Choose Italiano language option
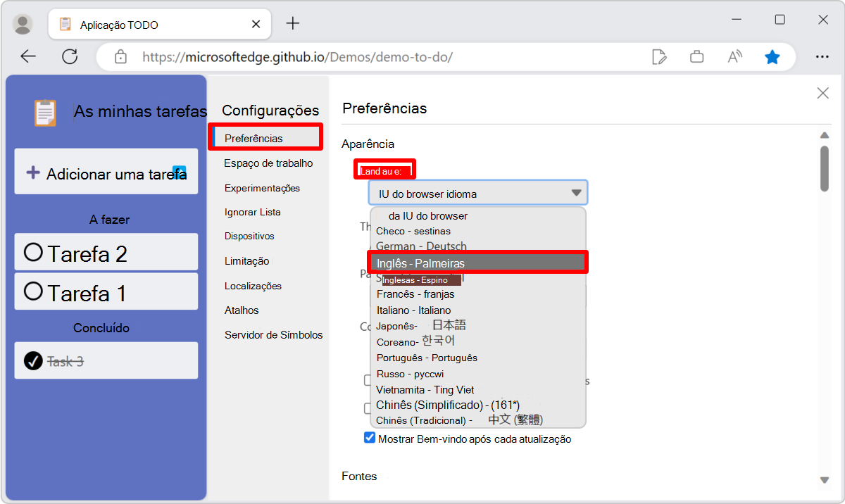The image size is (845, 504). pos(477,310)
